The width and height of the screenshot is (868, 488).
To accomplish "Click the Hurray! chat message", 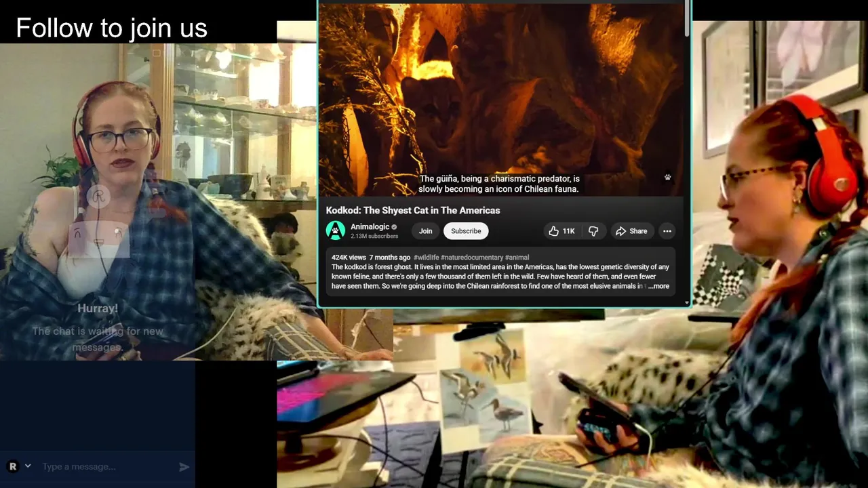I will (98, 308).
